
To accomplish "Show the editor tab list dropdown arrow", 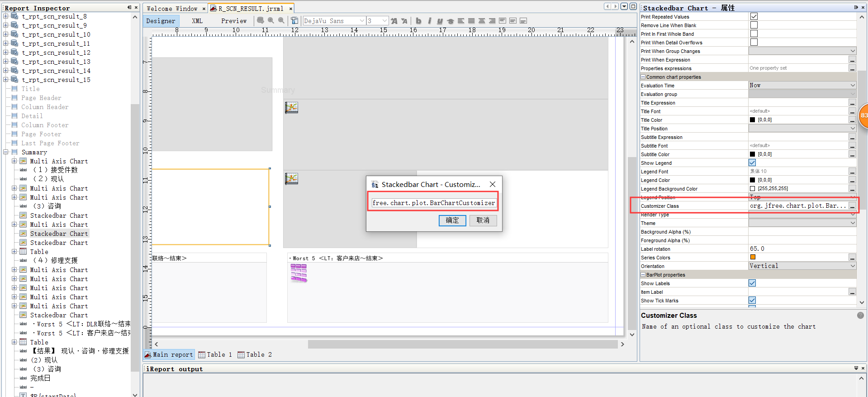I will (624, 6).
